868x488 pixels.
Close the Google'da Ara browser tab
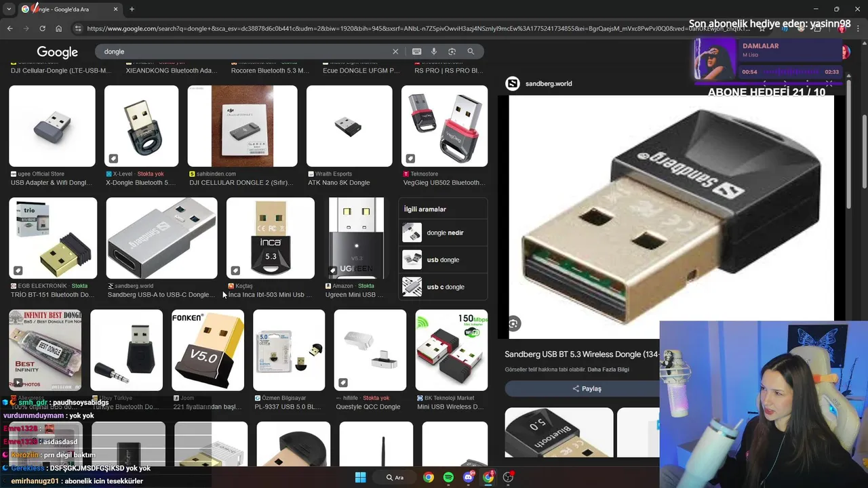[x=115, y=9]
